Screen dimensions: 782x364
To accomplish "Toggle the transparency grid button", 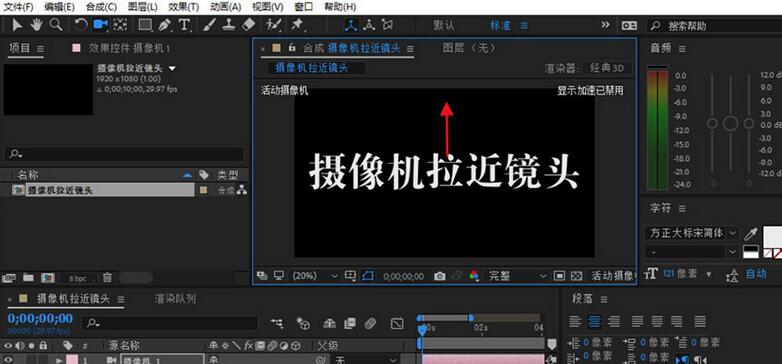I will pyautogui.click(x=576, y=276).
